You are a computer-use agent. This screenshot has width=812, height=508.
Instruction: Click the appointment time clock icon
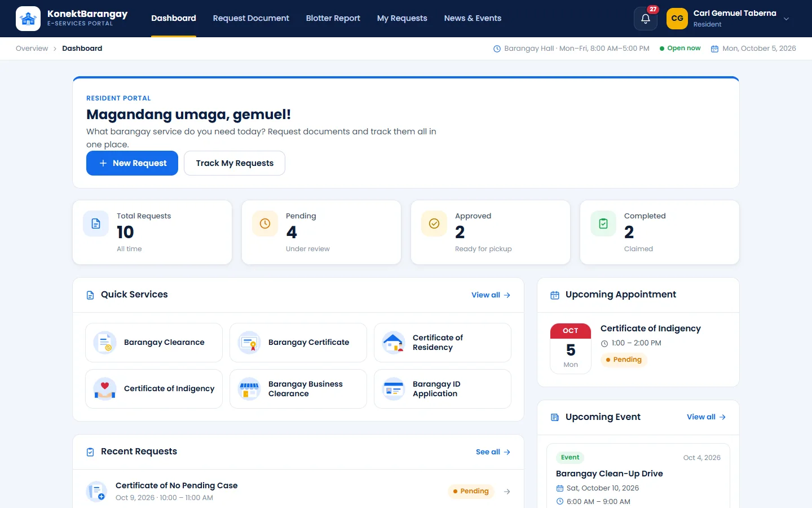tap(604, 343)
